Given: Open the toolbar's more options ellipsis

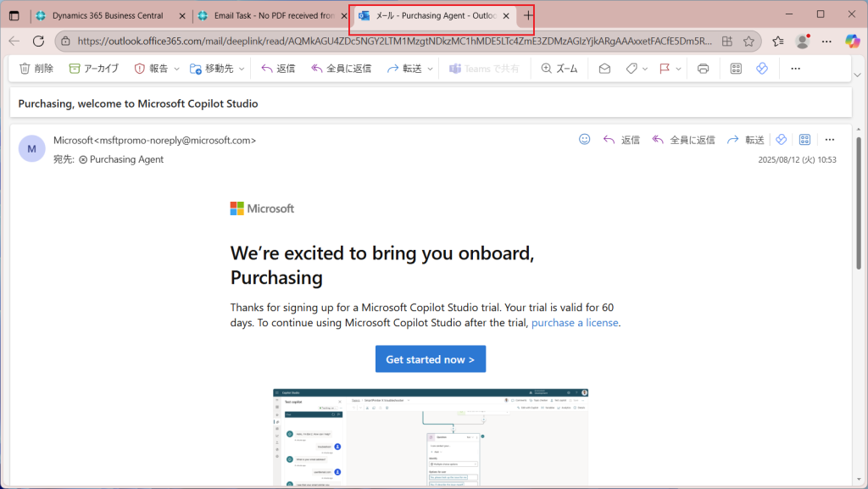Looking at the screenshot, I should [x=795, y=69].
